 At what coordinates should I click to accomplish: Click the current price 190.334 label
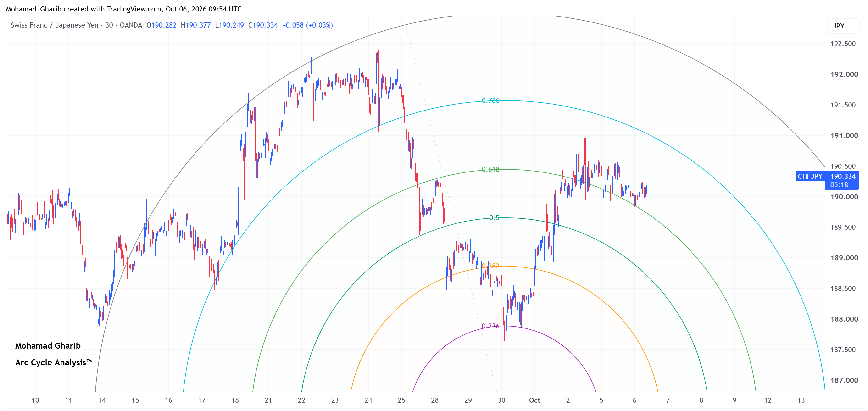[x=843, y=176]
